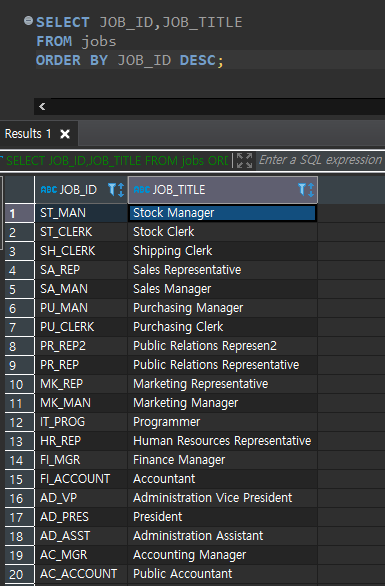Screen dimensions: 385x586
Task: Click the AD_VP cell
Action: coord(81,498)
